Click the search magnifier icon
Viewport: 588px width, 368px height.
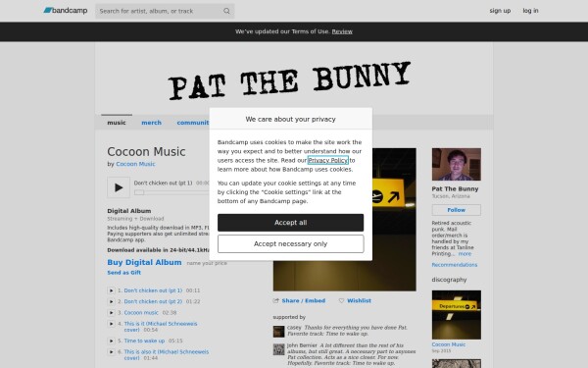[x=226, y=11]
